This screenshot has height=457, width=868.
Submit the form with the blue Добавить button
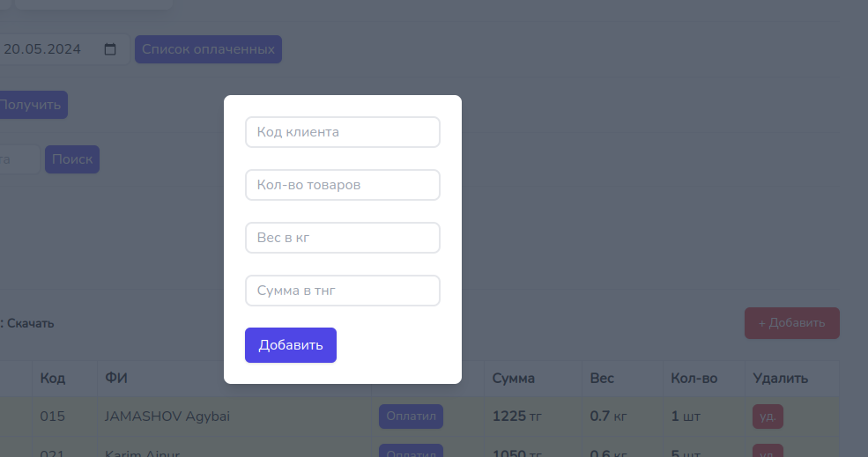[x=291, y=345]
